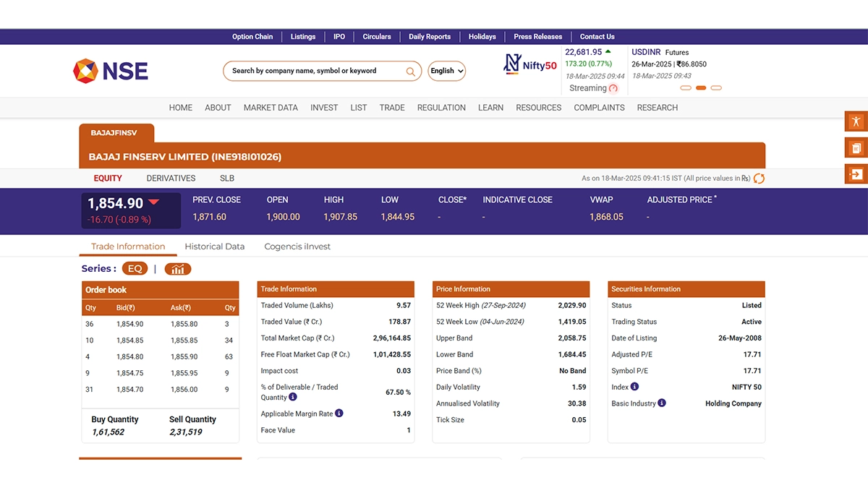
Task: Expand the MARKET DATA menu
Action: [x=271, y=108]
